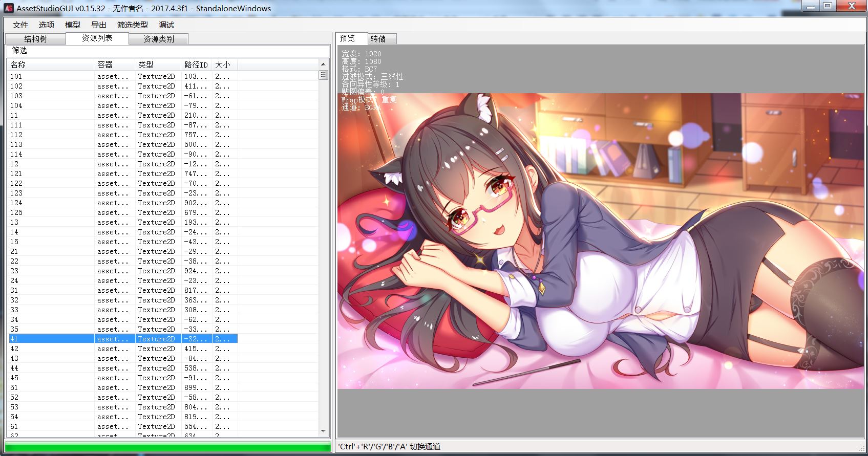This screenshot has width=868, height=456.
Task: Open the 筛选类型 menu
Action: point(133,25)
